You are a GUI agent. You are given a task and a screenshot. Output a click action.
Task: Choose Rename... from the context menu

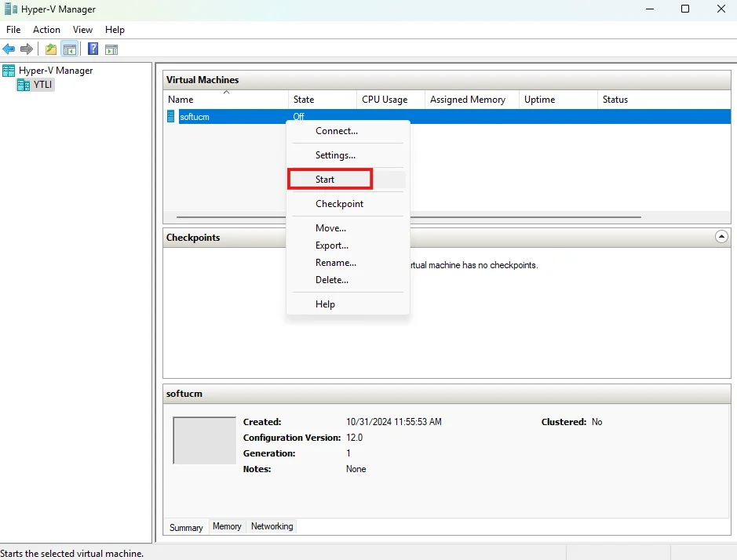coord(348,263)
